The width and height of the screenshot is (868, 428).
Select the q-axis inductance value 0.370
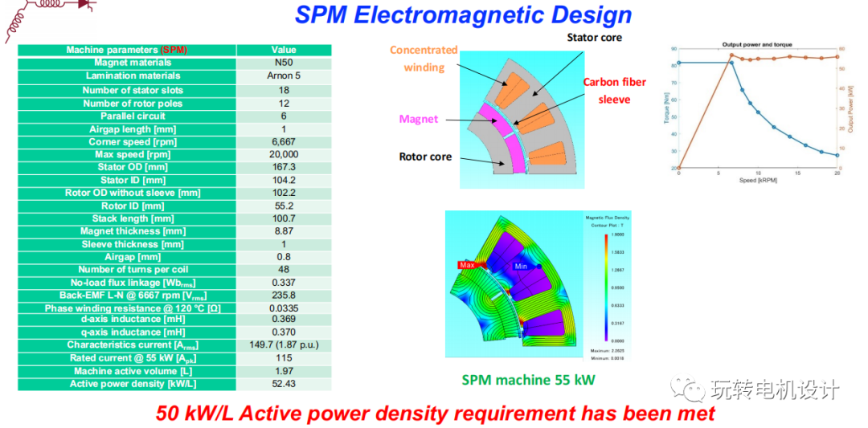click(284, 332)
